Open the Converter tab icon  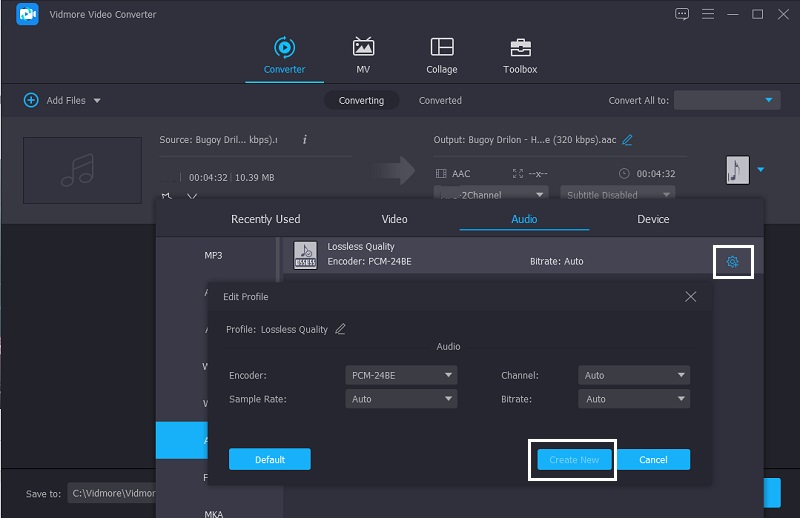tap(284, 47)
